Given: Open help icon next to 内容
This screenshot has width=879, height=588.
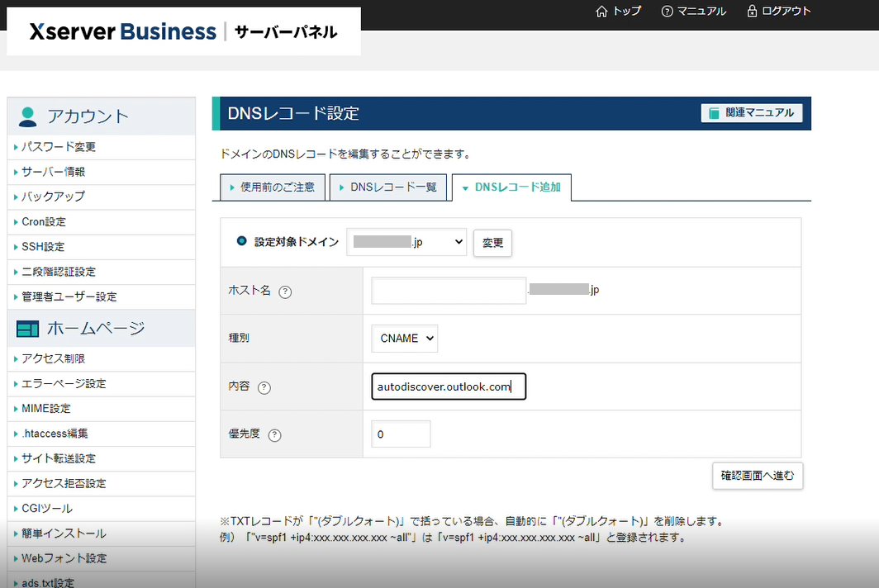Looking at the screenshot, I should 264,387.
